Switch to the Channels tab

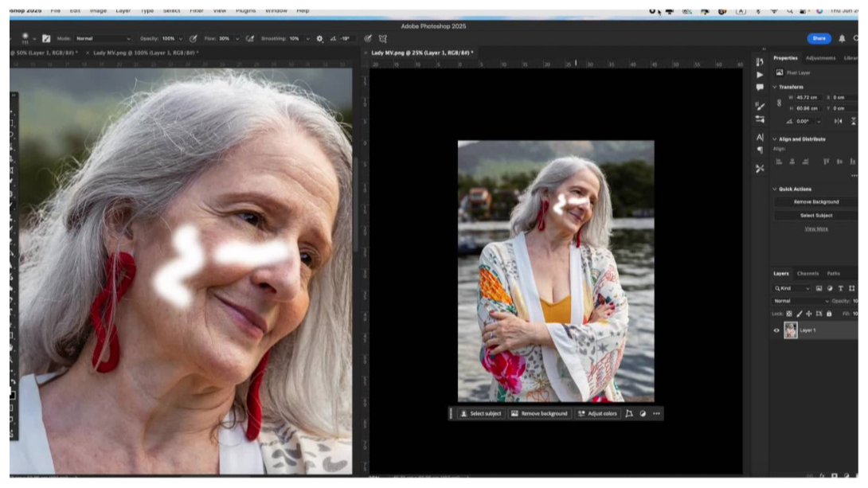[807, 273]
